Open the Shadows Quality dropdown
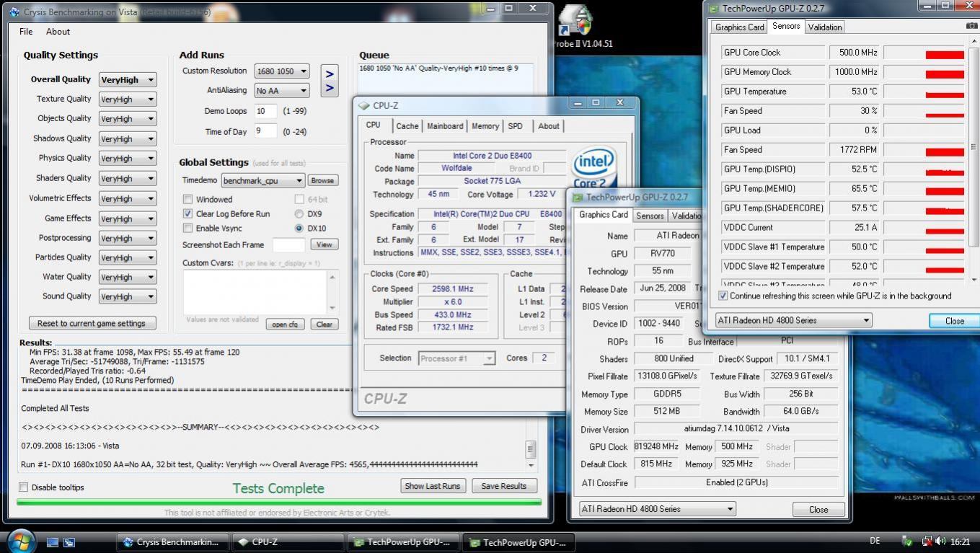980x553 pixels. (127, 138)
